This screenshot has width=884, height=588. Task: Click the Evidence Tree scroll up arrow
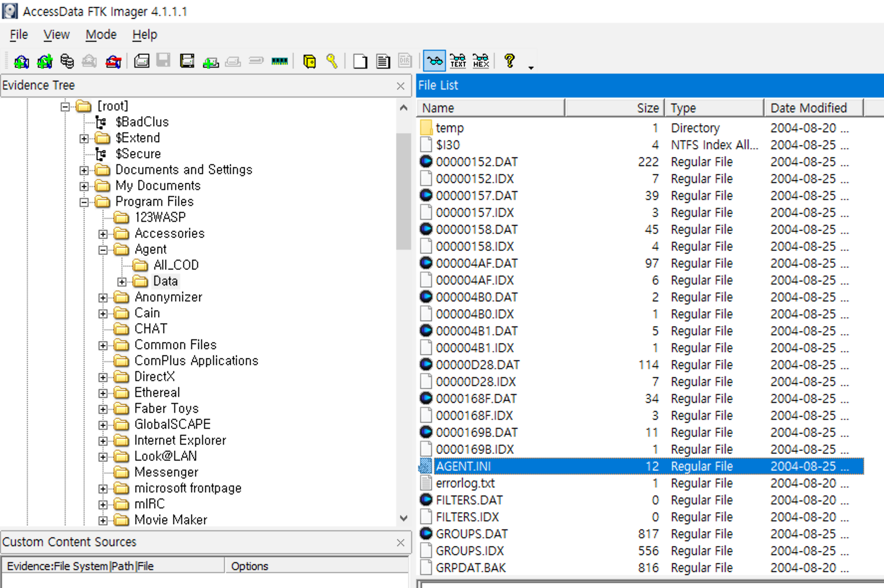(x=404, y=107)
